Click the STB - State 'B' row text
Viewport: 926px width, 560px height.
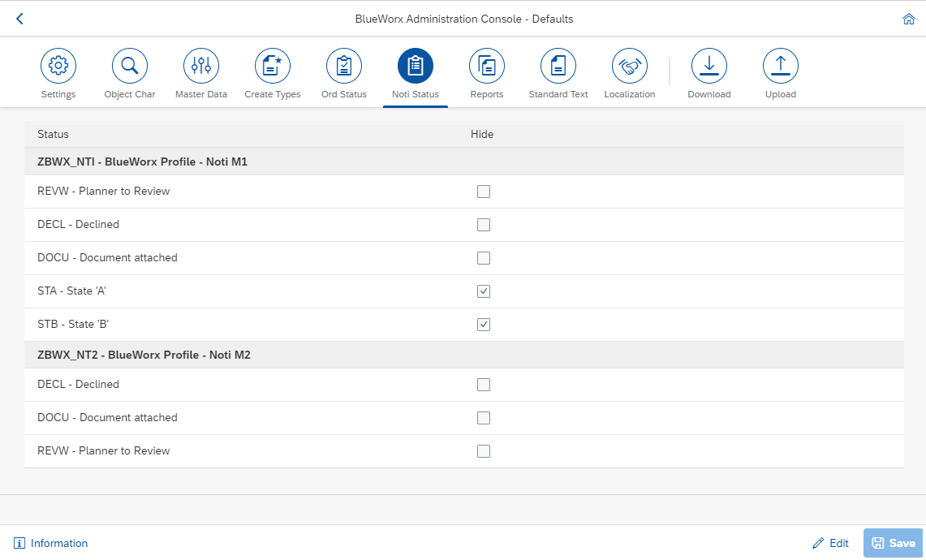pyautogui.click(x=73, y=324)
